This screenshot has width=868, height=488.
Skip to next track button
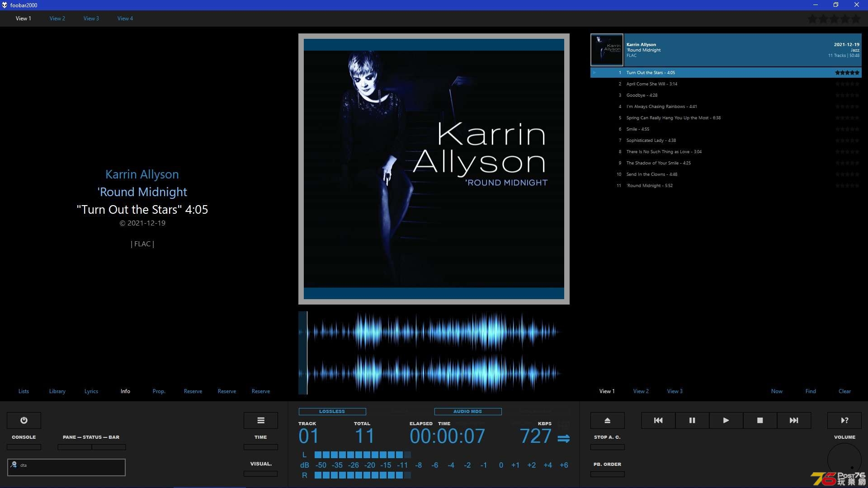pos(794,420)
